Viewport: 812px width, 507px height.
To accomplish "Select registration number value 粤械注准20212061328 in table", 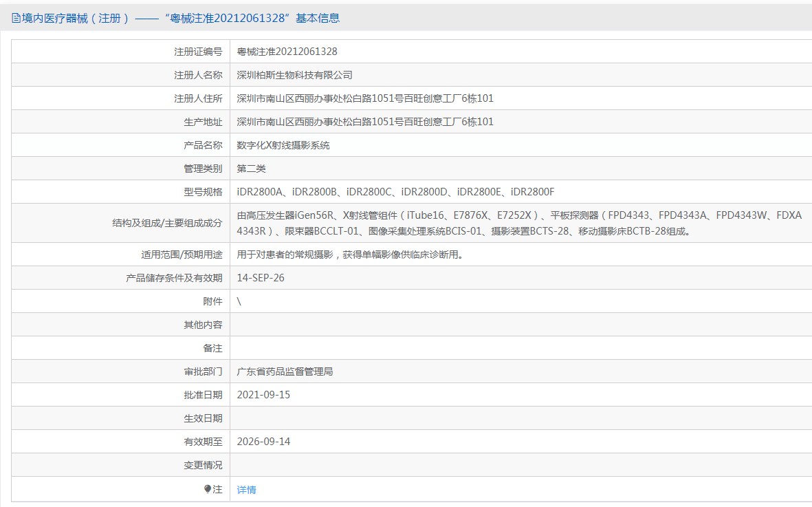I will (287, 52).
